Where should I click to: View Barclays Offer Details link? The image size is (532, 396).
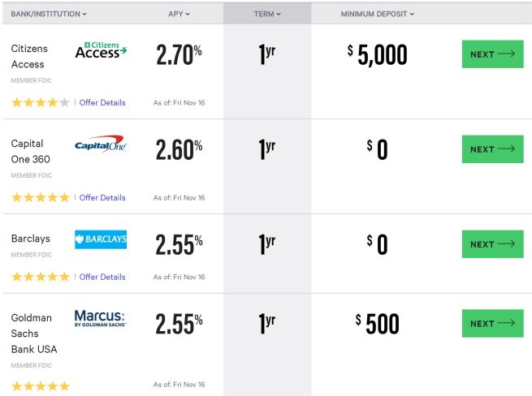(102, 277)
